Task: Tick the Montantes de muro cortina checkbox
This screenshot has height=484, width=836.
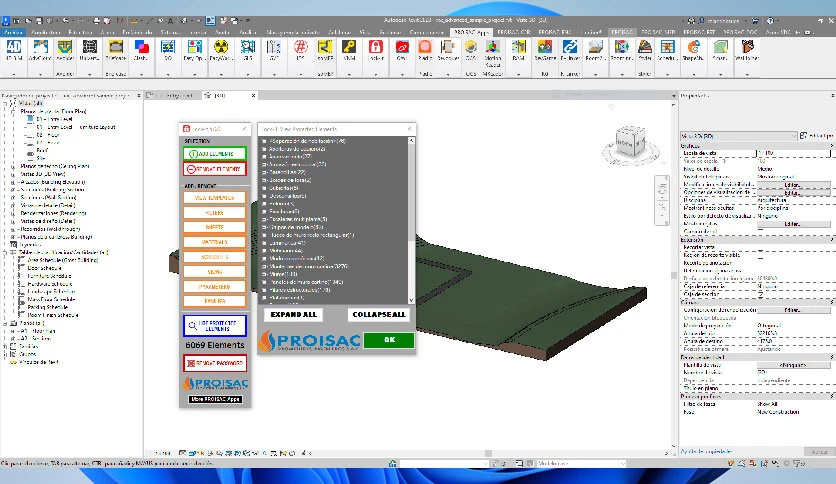Action: (264, 266)
